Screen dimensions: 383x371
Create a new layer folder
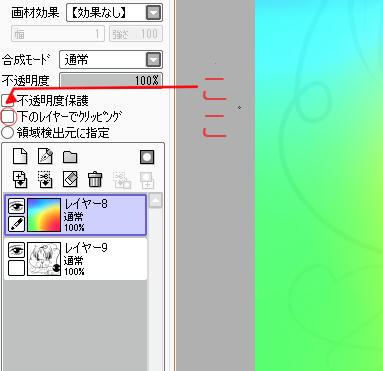(70, 157)
